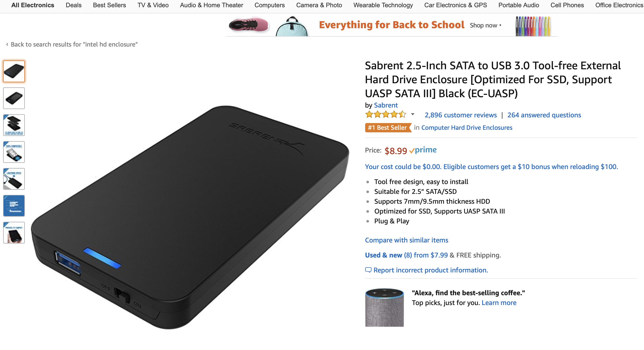This screenshot has height=350, width=644.
Task: Open the Computers menu tab
Action: (x=269, y=5)
